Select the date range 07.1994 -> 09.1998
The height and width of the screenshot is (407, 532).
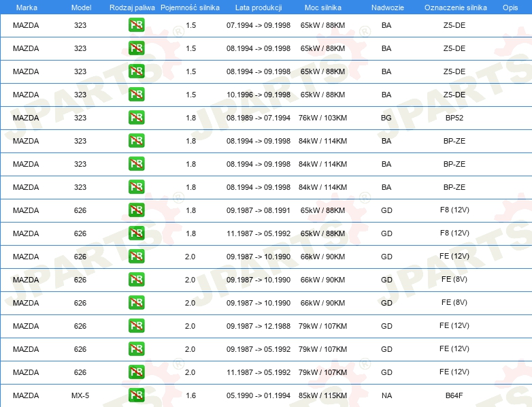pos(259,25)
